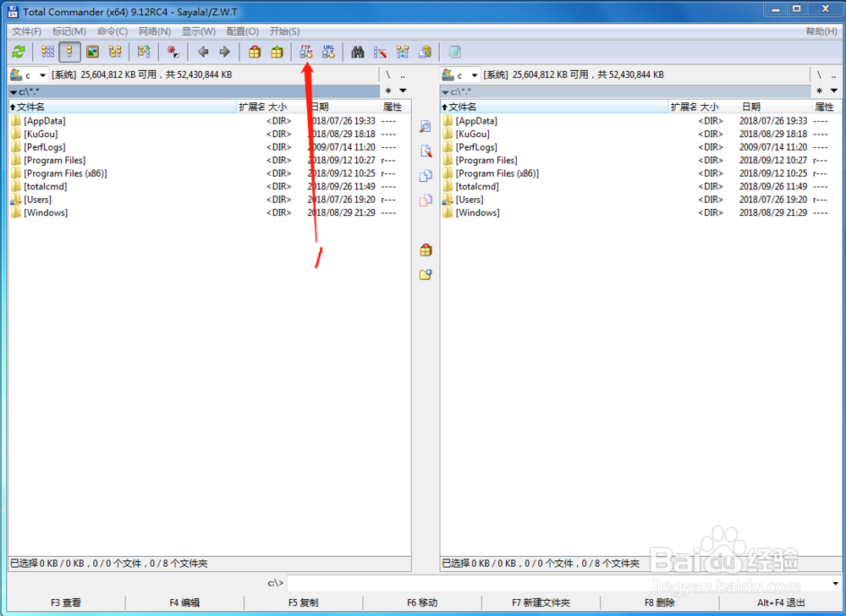Image resolution: width=846 pixels, height=616 pixels.
Task: Click the Alt+F4 退出 button
Action: (x=780, y=602)
